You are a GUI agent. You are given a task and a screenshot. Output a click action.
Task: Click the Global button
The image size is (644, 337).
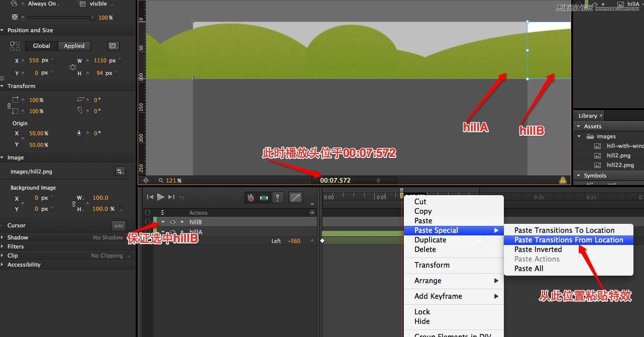(x=42, y=46)
